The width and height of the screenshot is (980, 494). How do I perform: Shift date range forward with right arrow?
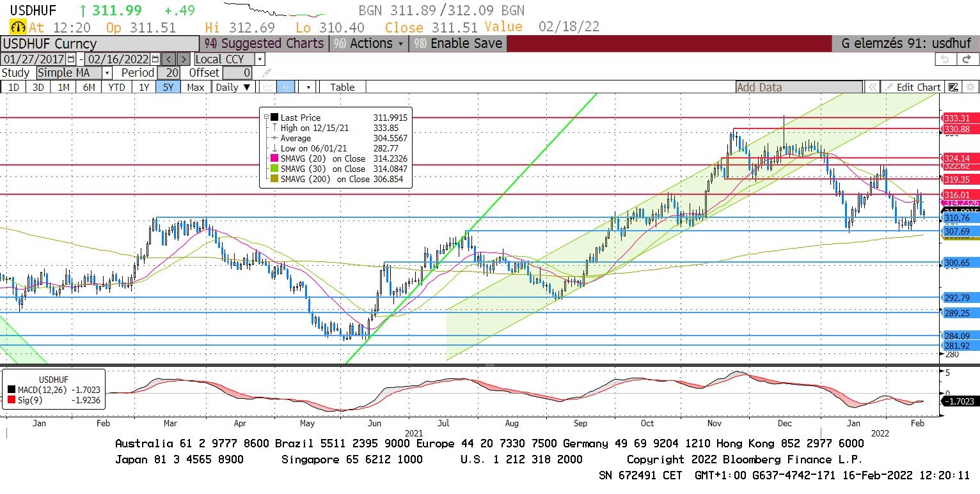184,59
